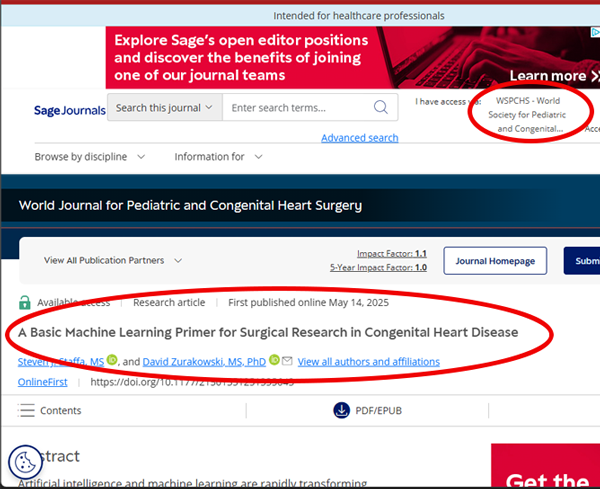This screenshot has height=489, width=600.
Task: Click the article title A Basic Machine Learning Primer
Action: [x=268, y=332]
